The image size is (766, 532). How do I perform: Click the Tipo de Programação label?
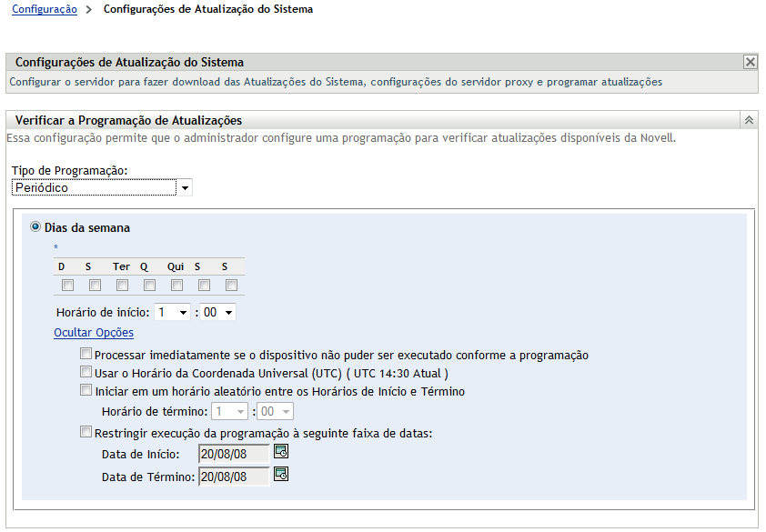coord(69,170)
